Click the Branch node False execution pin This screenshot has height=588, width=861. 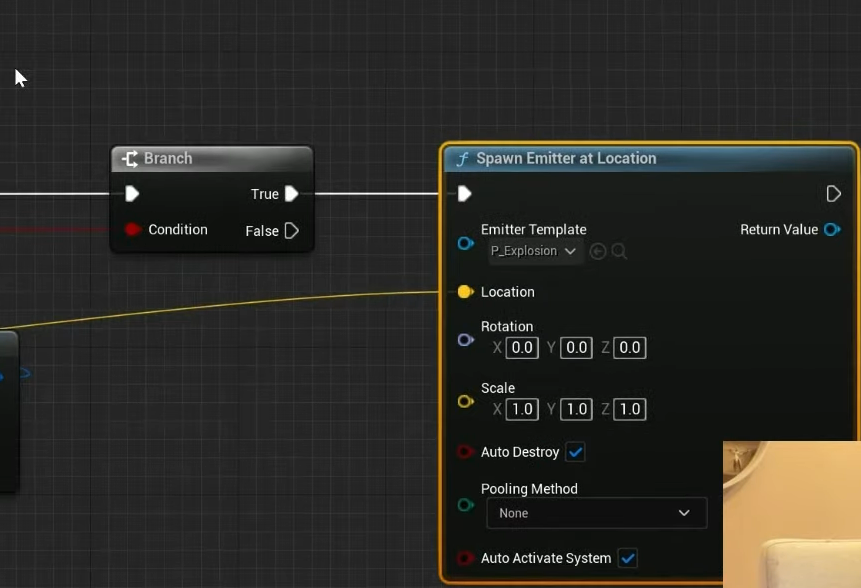[291, 231]
